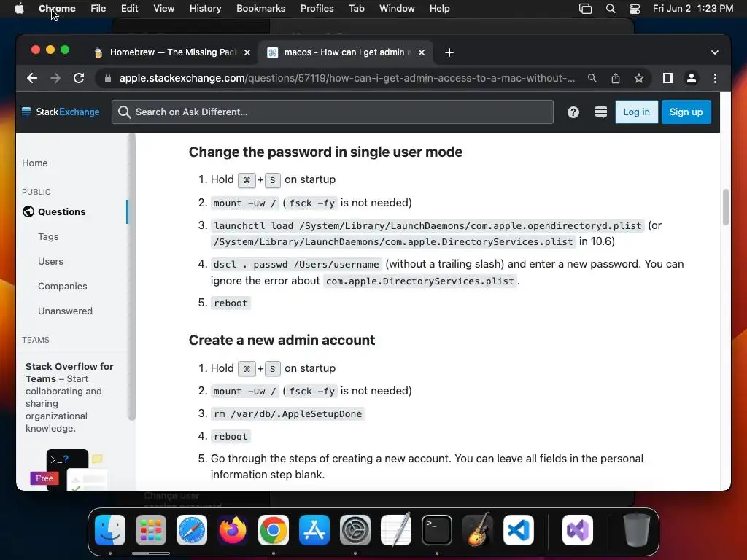Viewport: 747px width, 560px height.
Task: Click the share icon in address bar
Action: coord(616,78)
